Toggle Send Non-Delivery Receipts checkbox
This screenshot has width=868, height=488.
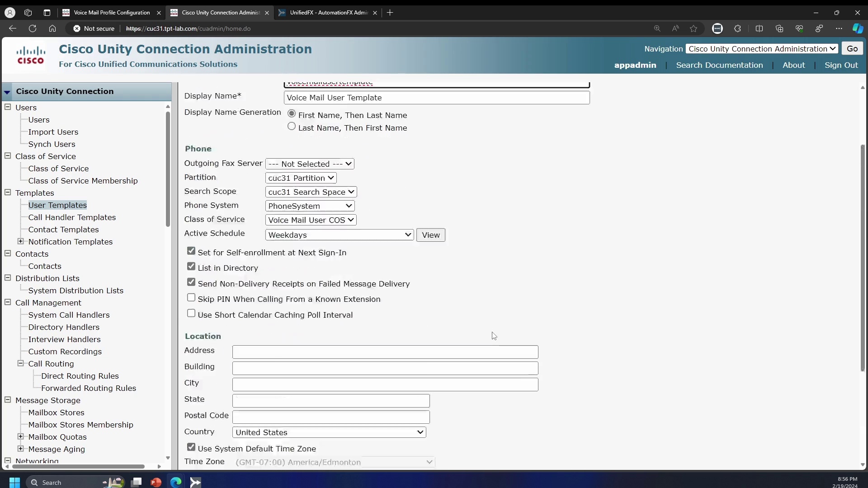pyautogui.click(x=191, y=282)
